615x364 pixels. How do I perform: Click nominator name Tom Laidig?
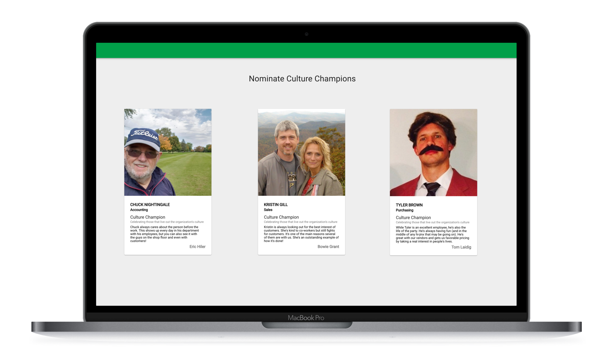[x=461, y=247]
